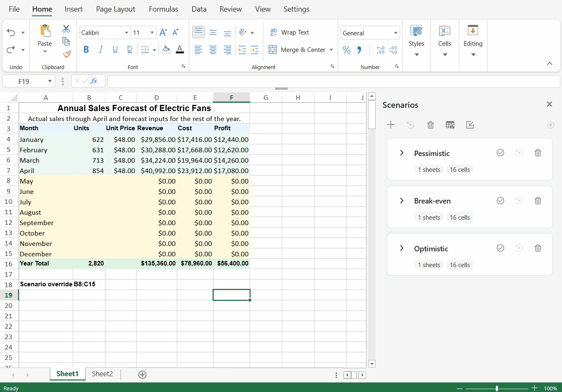The height and width of the screenshot is (392, 562).
Task: Click the fill color bucket swatch
Action: (x=166, y=50)
